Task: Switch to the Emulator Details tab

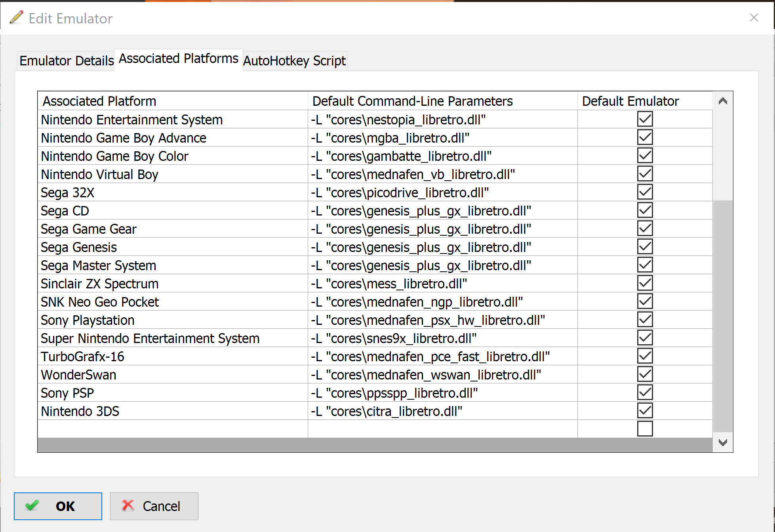Action: pos(66,61)
